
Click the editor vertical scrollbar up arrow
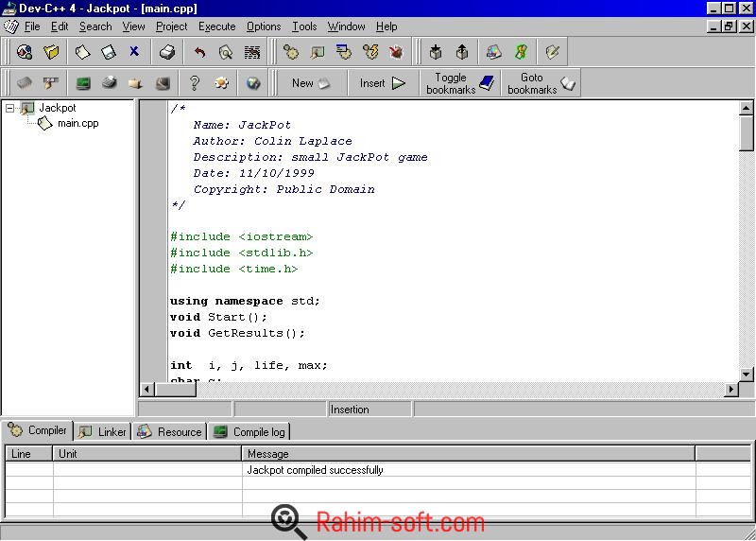pyautogui.click(x=746, y=108)
